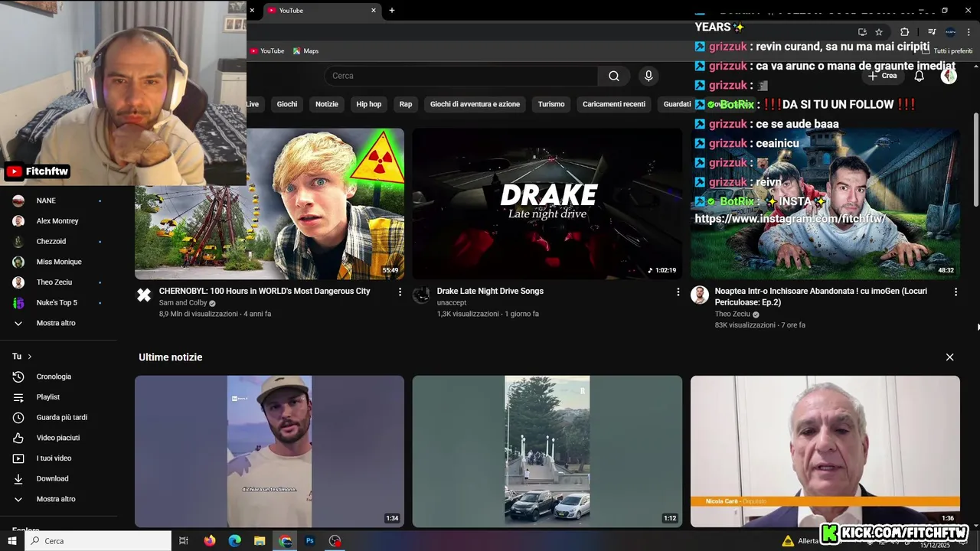Play the DRAKE Late night drive thumbnail

pos(547,204)
